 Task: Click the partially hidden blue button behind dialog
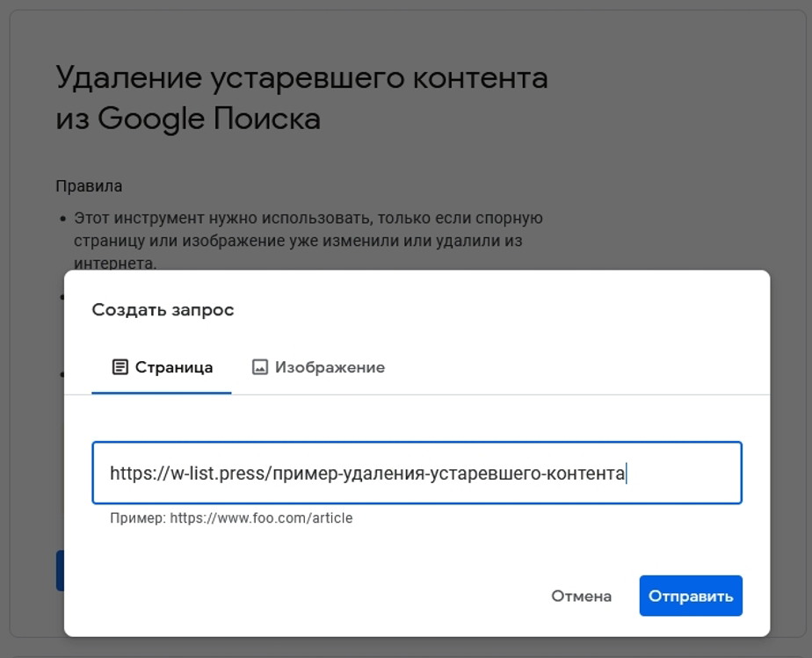coord(60,570)
